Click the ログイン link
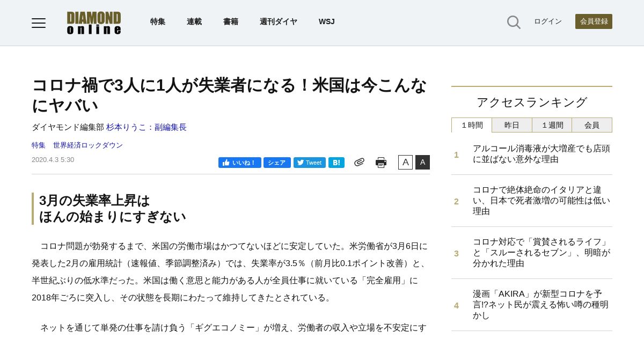 (548, 21)
